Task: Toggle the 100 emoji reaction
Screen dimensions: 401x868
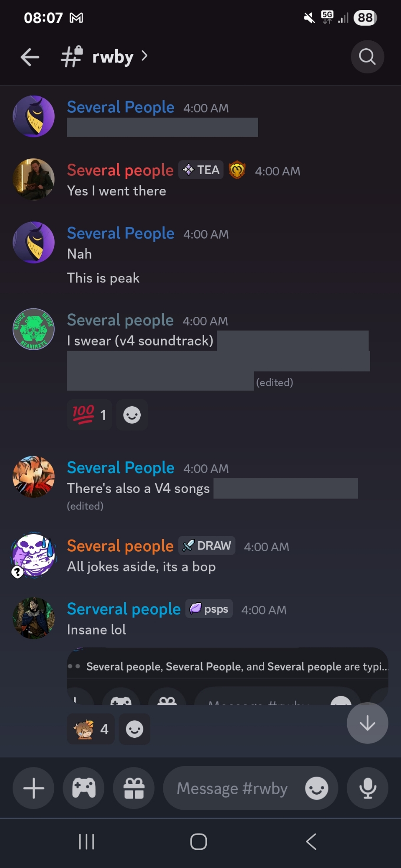Action: pyautogui.click(x=89, y=415)
